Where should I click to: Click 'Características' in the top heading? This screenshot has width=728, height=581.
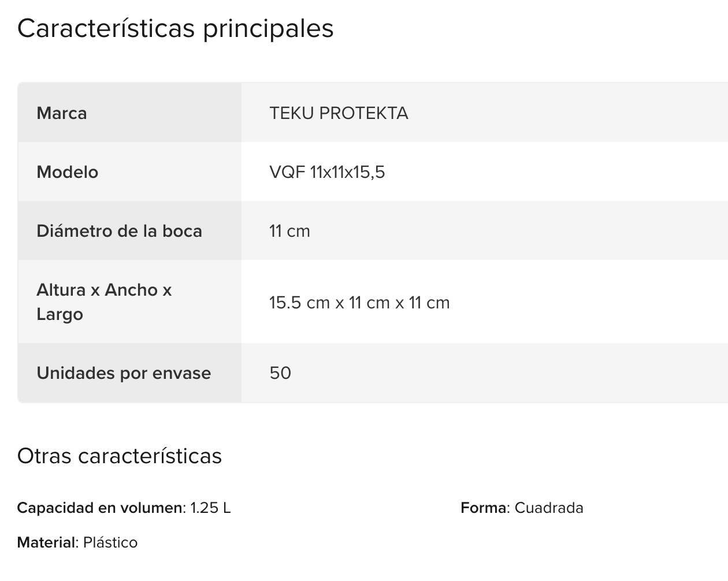pyautogui.click(x=106, y=29)
